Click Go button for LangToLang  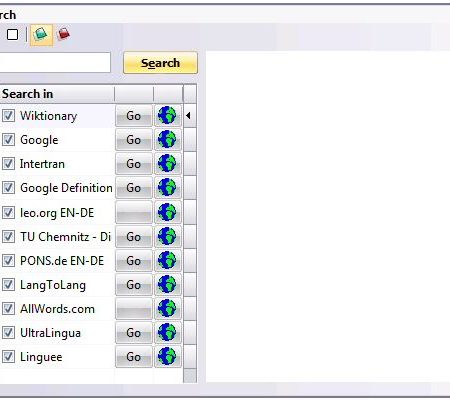[134, 285]
